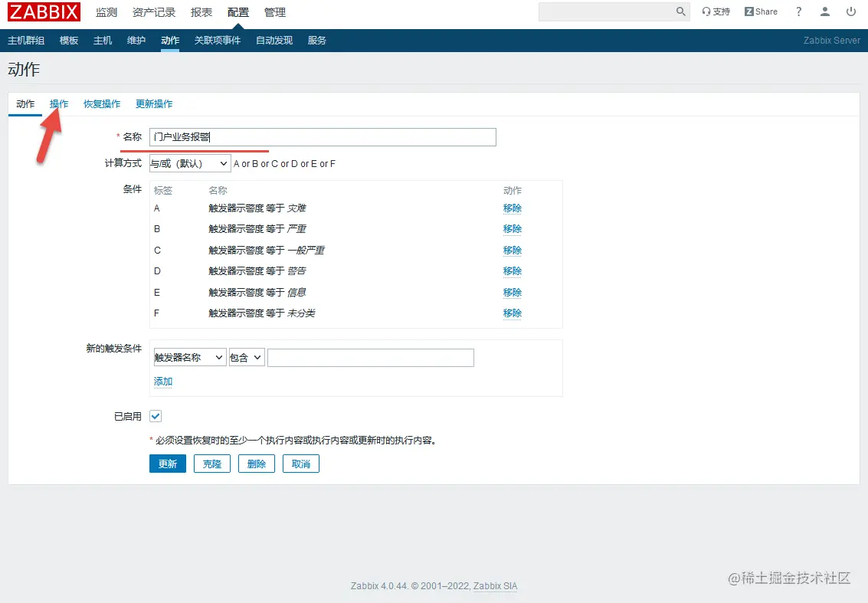Viewport: 868px width, 603px height.
Task: Focus the 名称 input field
Action: [x=323, y=137]
